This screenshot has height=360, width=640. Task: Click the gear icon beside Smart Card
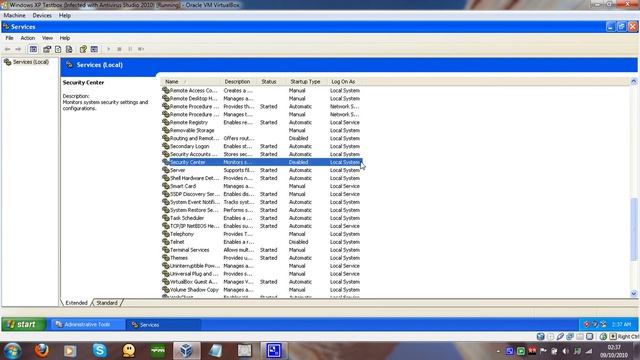(x=165, y=186)
